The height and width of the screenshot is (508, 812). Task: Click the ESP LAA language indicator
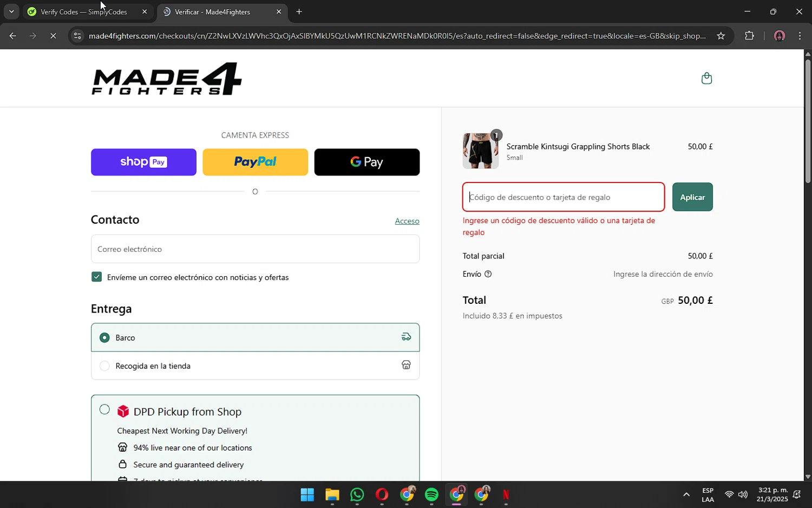pyautogui.click(x=708, y=494)
